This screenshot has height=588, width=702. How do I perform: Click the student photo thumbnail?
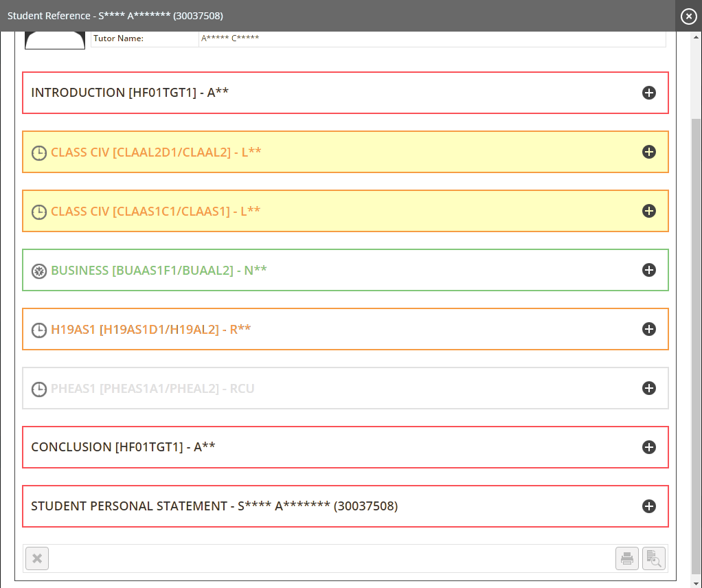point(55,41)
